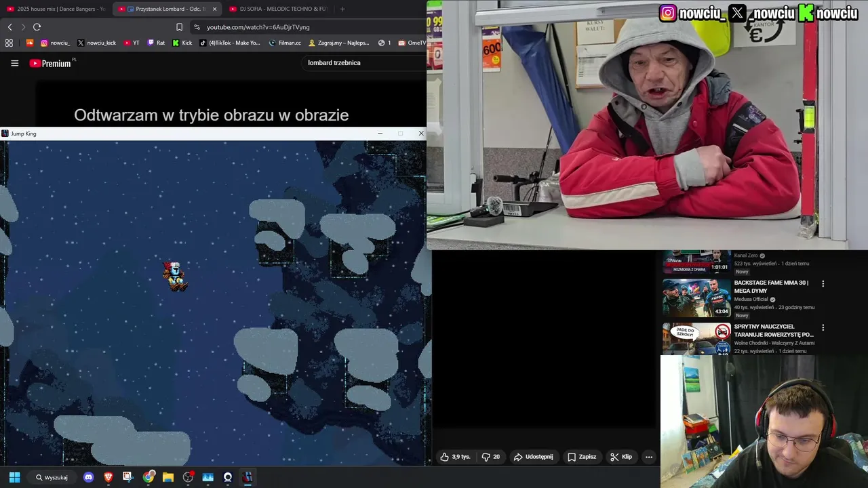Open the SoundCloud bookmark icon
This screenshot has height=488, width=868.
coord(29,43)
